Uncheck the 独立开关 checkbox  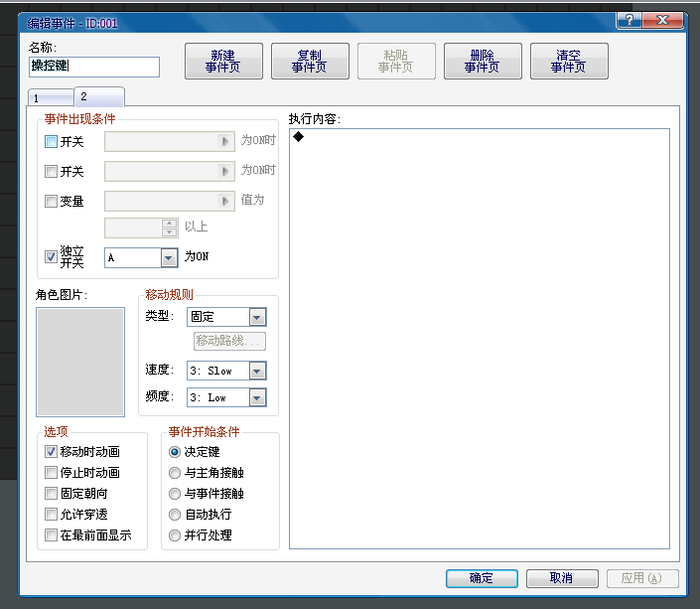(51, 256)
